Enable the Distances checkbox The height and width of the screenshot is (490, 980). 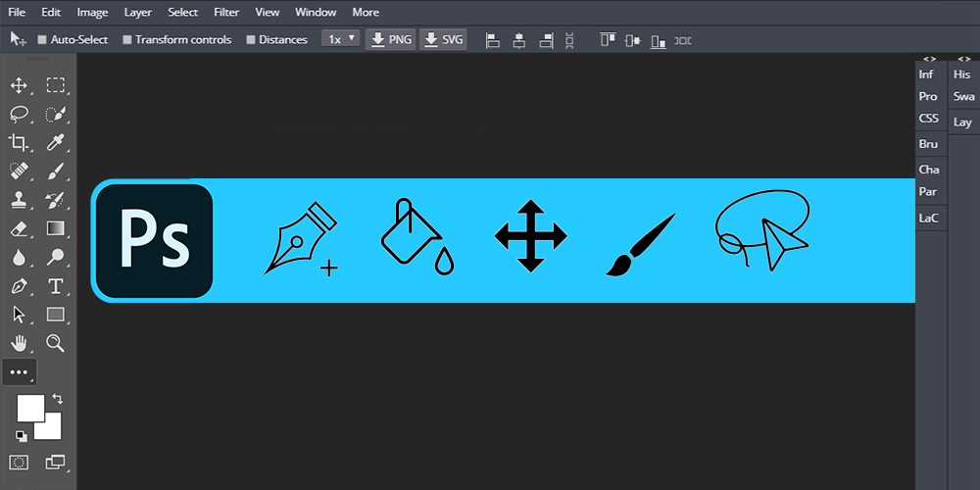click(251, 40)
